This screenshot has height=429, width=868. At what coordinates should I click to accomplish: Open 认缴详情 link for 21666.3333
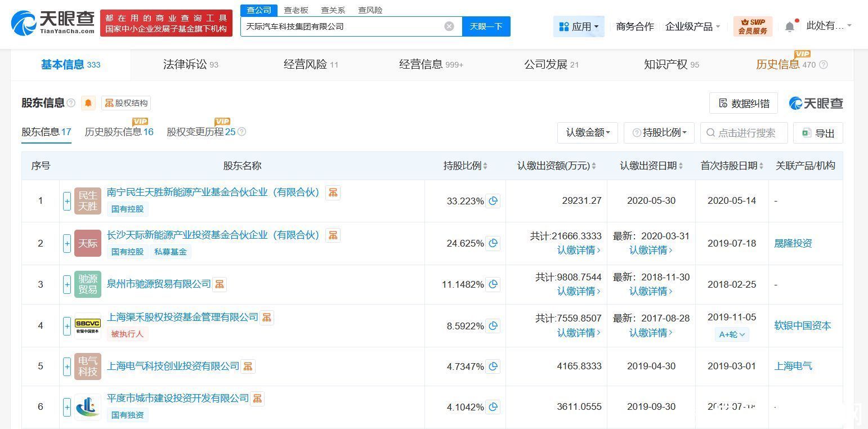click(579, 250)
